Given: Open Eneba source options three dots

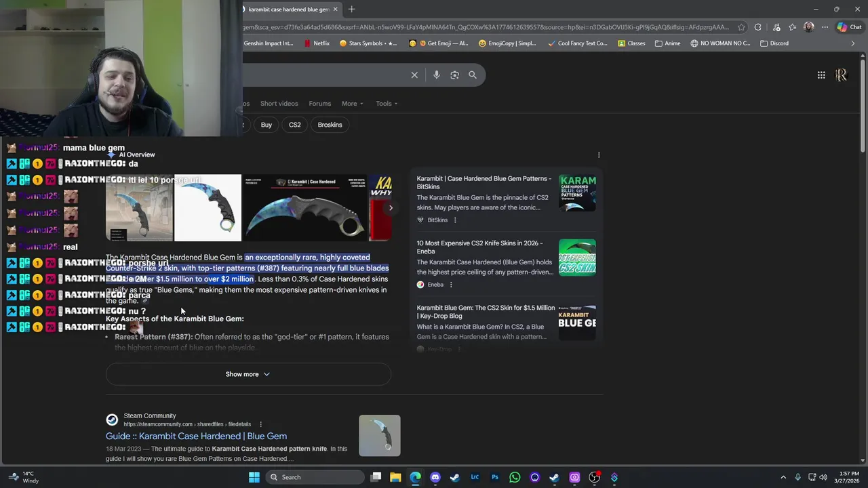Looking at the screenshot, I should [x=451, y=285].
